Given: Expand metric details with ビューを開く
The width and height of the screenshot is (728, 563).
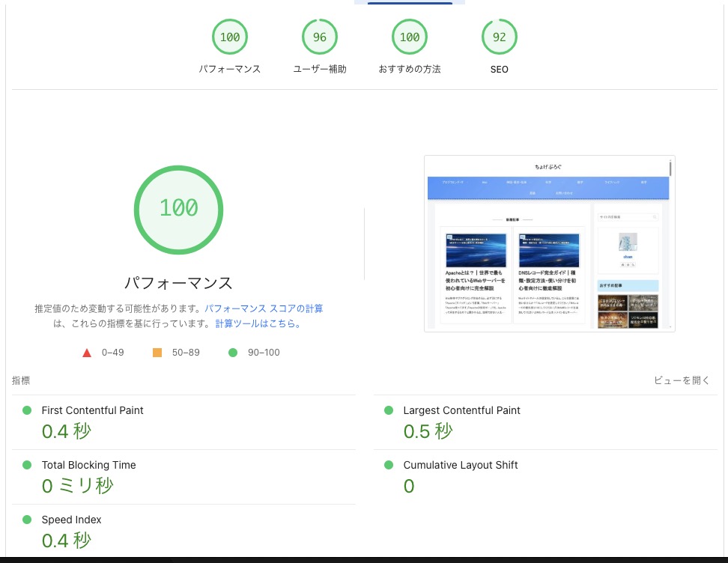Looking at the screenshot, I should pyautogui.click(x=681, y=380).
